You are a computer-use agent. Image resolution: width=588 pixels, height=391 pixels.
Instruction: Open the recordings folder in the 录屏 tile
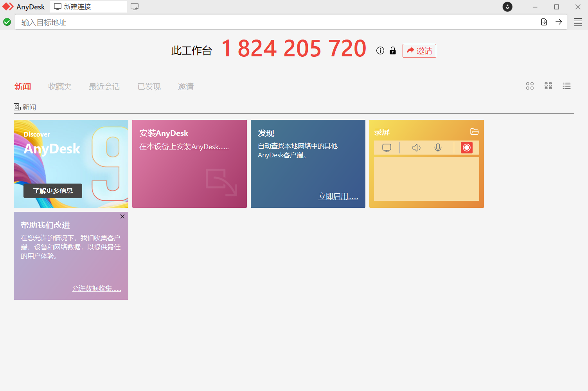(x=475, y=132)
